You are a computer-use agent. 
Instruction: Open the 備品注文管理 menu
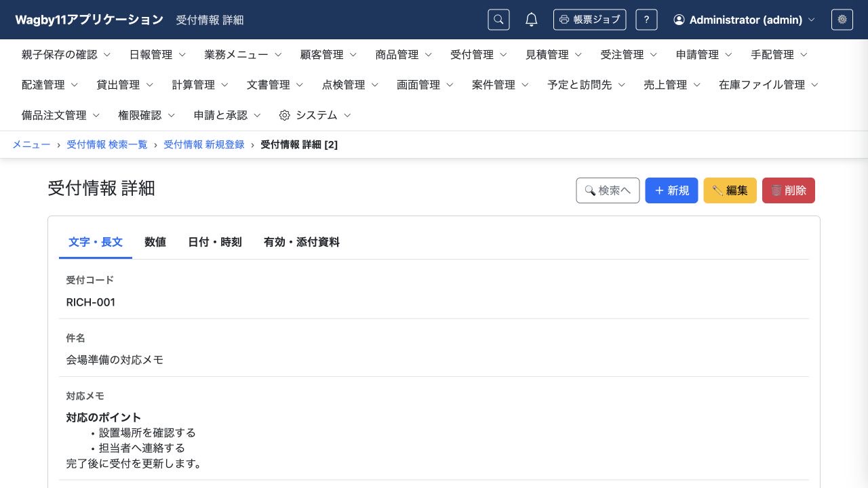[x=61, y=115]
